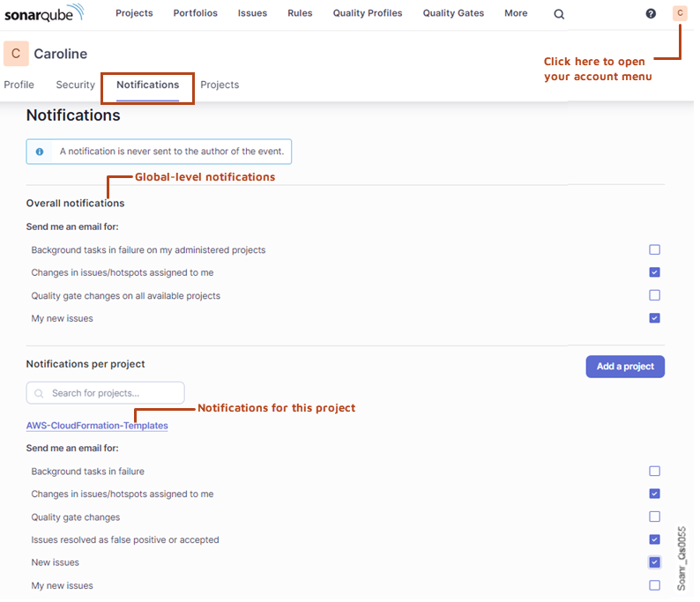Image resolution: width=700 pixels, height=602 pixels.
Task: Uncheck project-level New issues checkbox
Action: click(x=654, y=562)
